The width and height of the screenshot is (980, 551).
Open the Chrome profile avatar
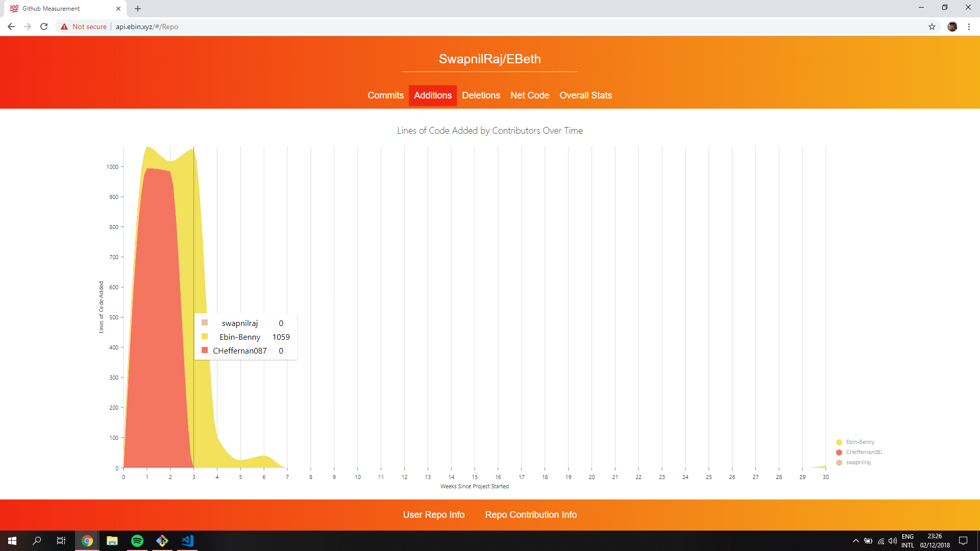(952, 27)
